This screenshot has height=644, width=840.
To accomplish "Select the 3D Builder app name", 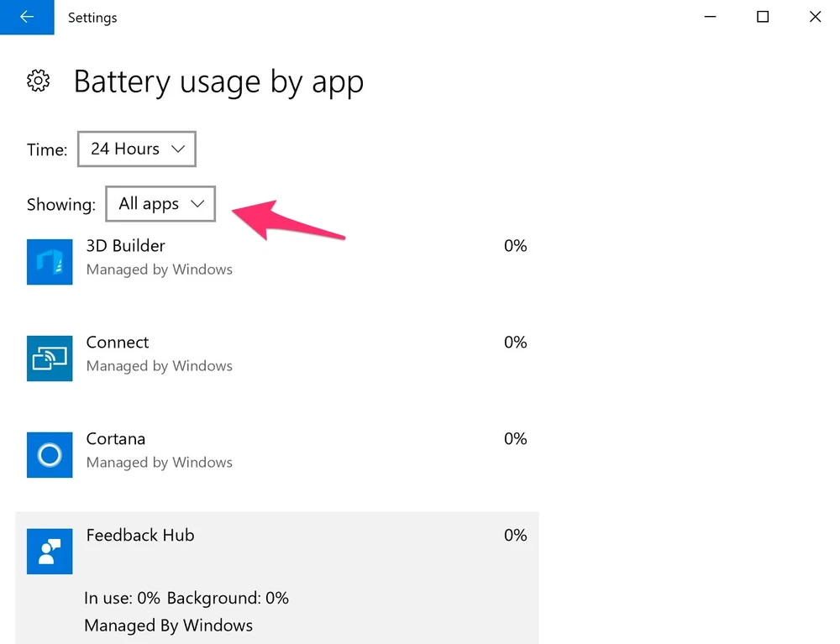I will [x=126, y=246].
